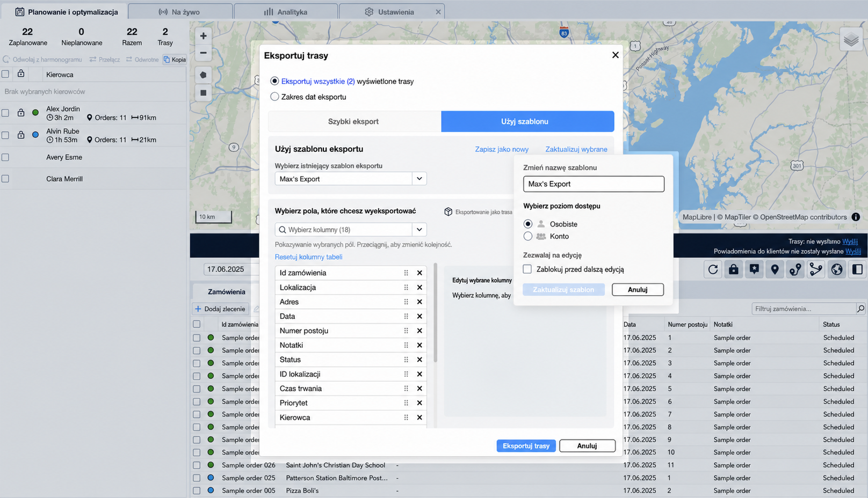The height and width of the screenshot is (498, 868).
Task: Remove the Id zamówienia column
Action: pyautogui.click(x=419, y=273)
